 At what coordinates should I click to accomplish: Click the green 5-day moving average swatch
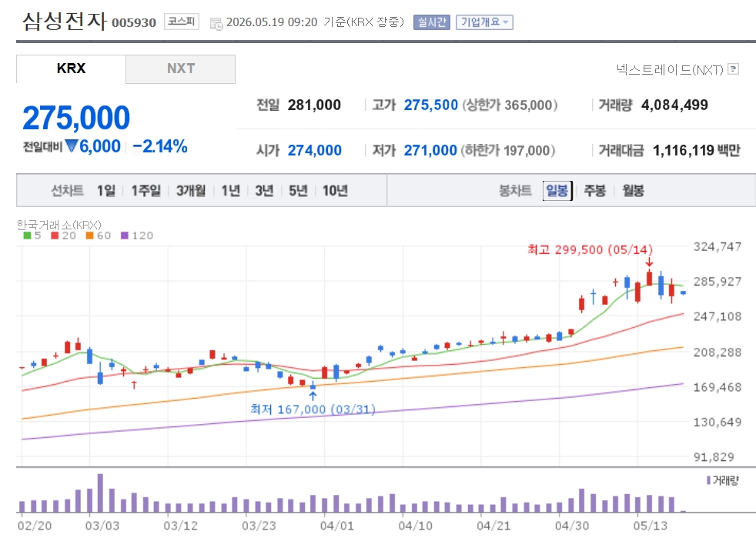pos(27,236)
